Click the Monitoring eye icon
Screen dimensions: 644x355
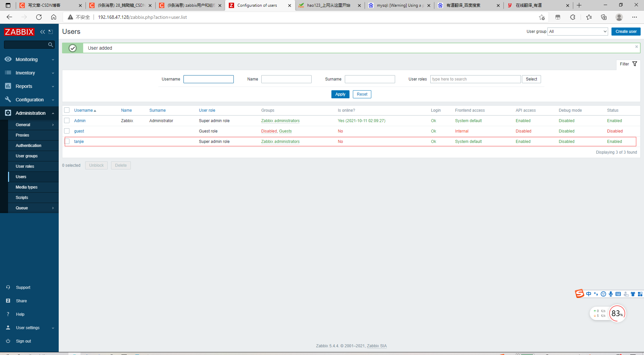point(8,59)
